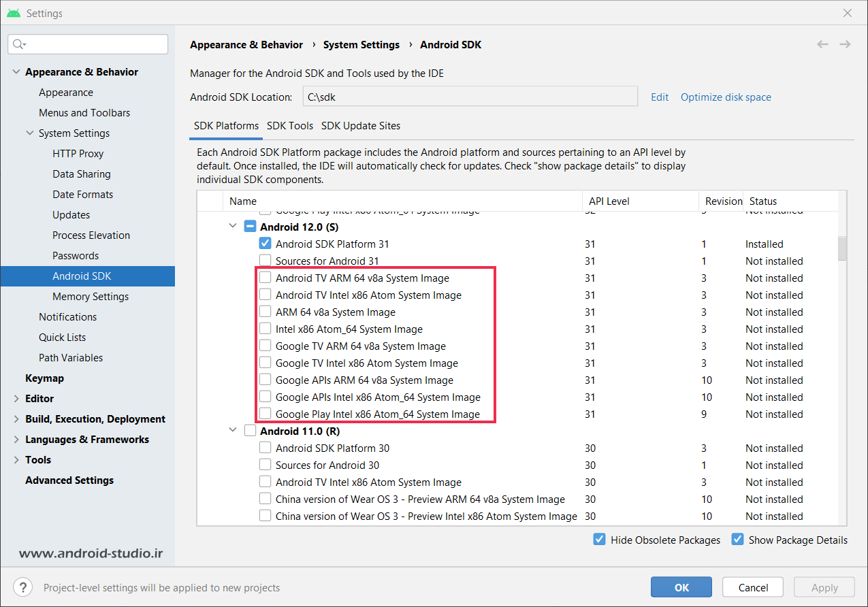Check Google TV Intel x86 Atom System Image

point(265,363)
